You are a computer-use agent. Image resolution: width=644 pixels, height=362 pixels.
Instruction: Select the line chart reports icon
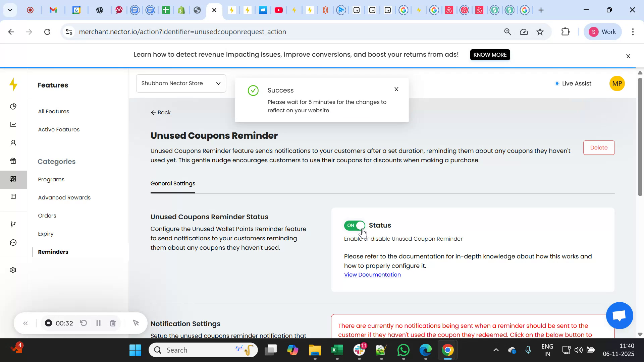[x=13, y=124]
